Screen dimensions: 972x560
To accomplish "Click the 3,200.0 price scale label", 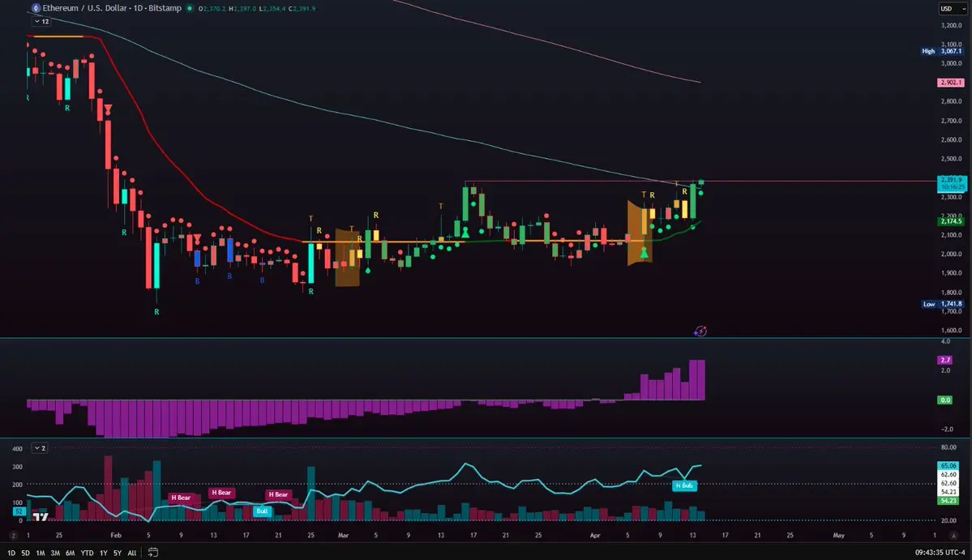I will point(952,25).
